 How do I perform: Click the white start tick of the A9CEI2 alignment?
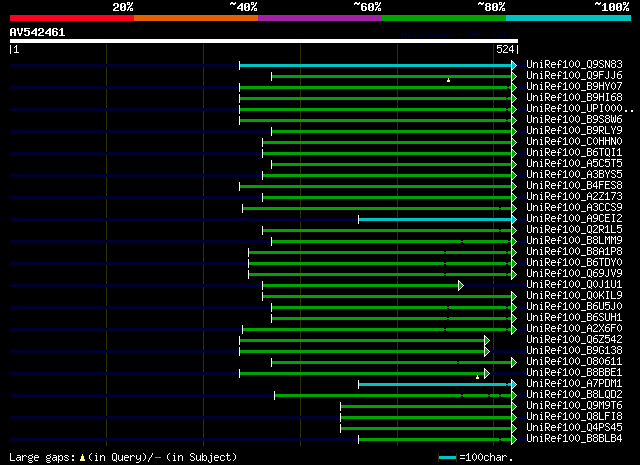coord(358,220)
